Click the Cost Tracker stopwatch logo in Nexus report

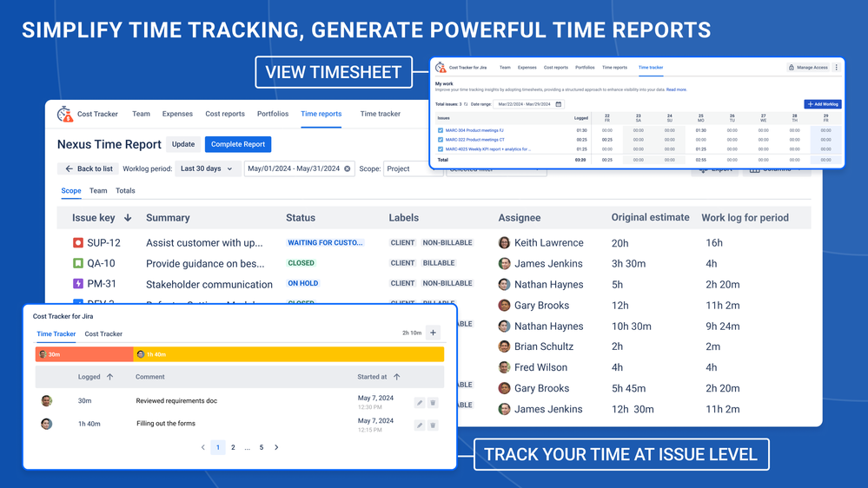(x=65, y=114)
